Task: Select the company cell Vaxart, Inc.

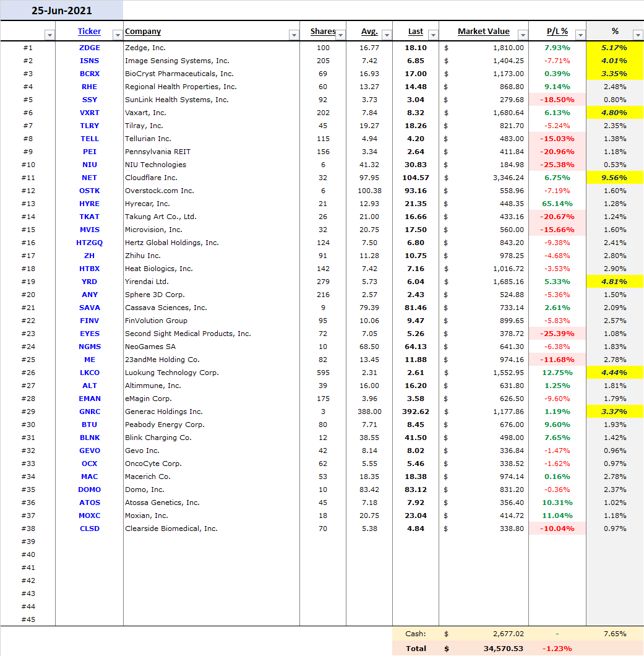Action: tap(212, 113)
